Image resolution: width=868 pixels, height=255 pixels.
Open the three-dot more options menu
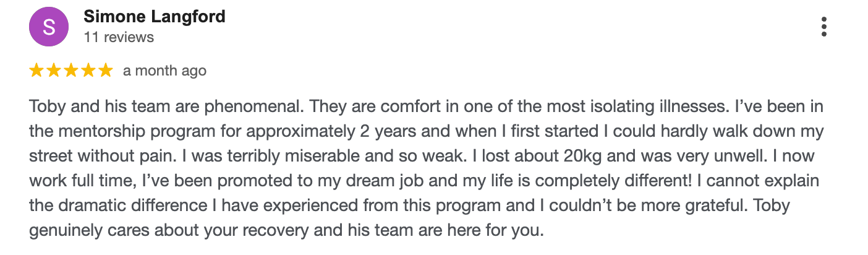coord(823,27)
